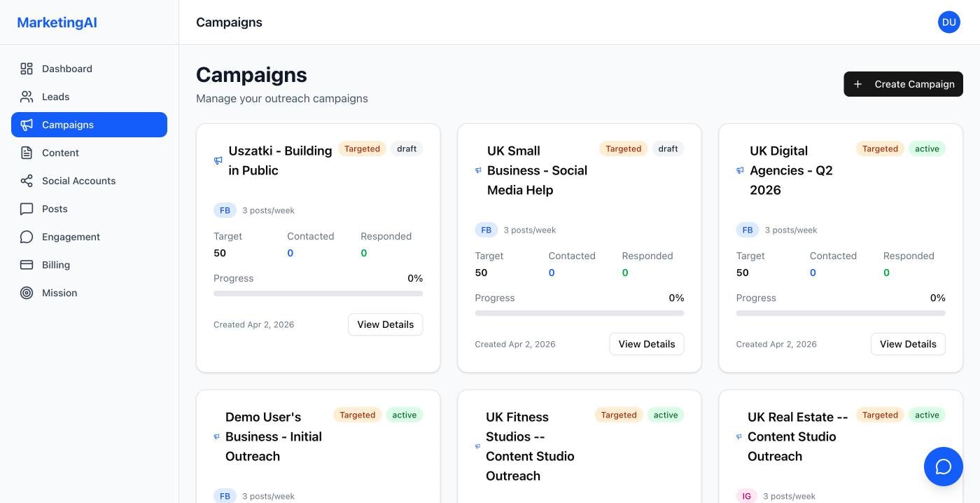Click the Create Campaign button

click(903, 84)
